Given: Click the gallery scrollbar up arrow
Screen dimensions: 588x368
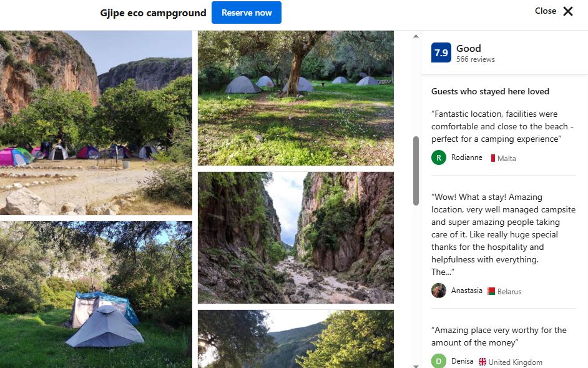Looking at the screenshot, I should 416,36.
